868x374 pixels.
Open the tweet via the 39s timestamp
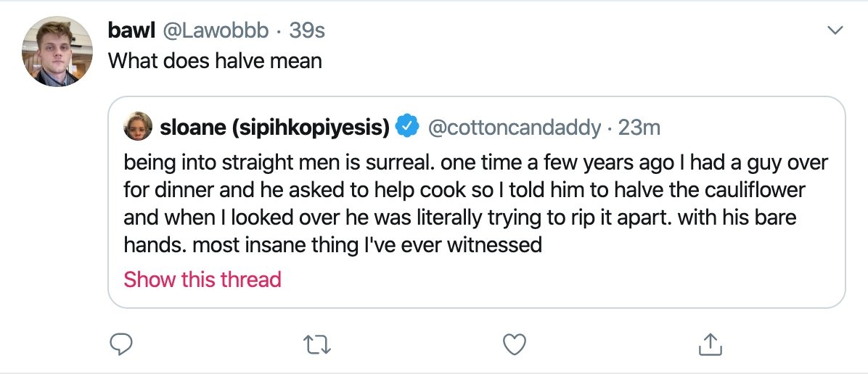(x=306, y=30)
